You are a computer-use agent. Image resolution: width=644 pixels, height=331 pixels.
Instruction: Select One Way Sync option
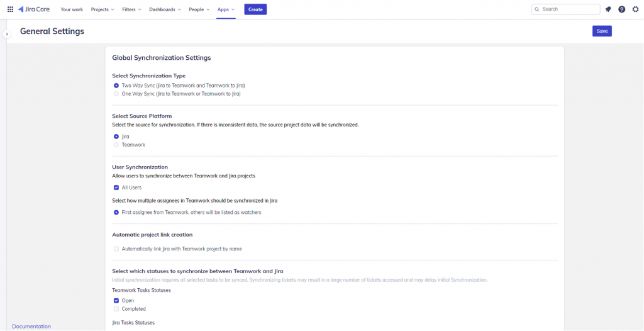tap(116, 94)
